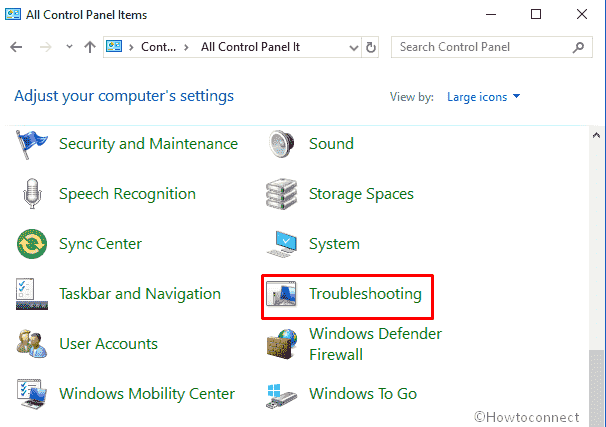Viewport: 606px width, 427px height.
Task: Open the Sync Center link
Action: click(x=100, y=244)
